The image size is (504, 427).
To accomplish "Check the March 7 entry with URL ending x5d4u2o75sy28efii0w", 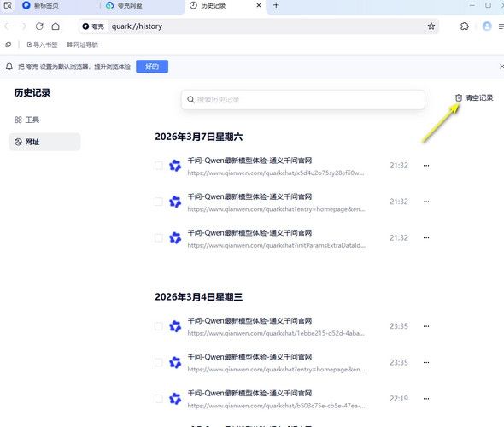I will tap(159, 166).
